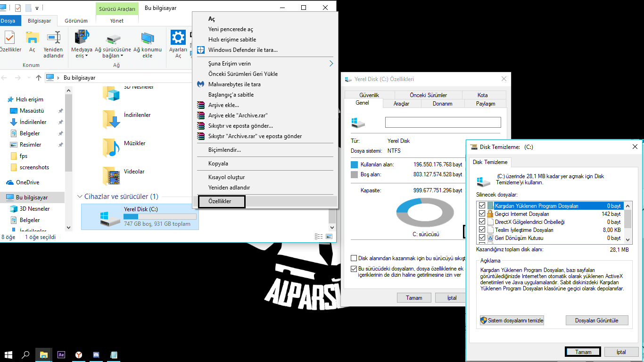Click Sistem dosyalarını temizle
This screenshot has height=362, width=644.
click(512, 321)
